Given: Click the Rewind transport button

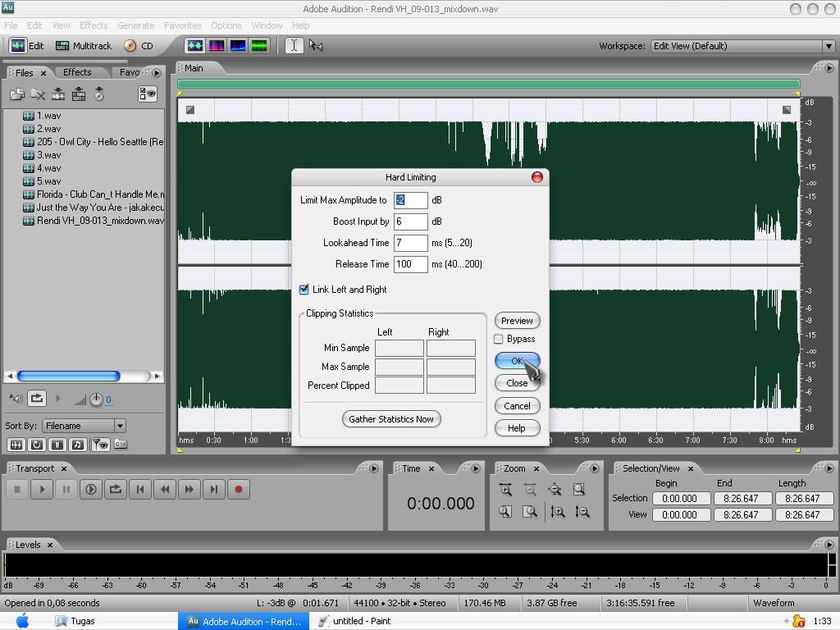Looking at the screenshot, I should tap(165, 489).
